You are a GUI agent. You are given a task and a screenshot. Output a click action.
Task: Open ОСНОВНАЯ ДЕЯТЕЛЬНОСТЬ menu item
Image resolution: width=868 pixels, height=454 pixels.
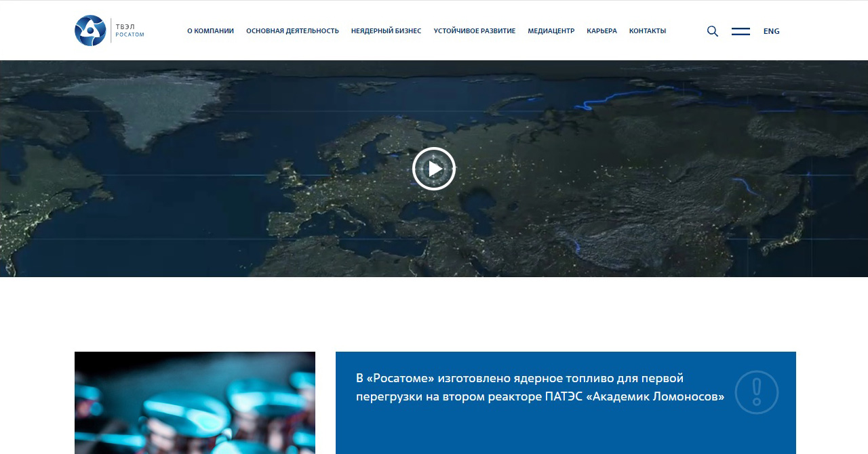click(292, 31)
